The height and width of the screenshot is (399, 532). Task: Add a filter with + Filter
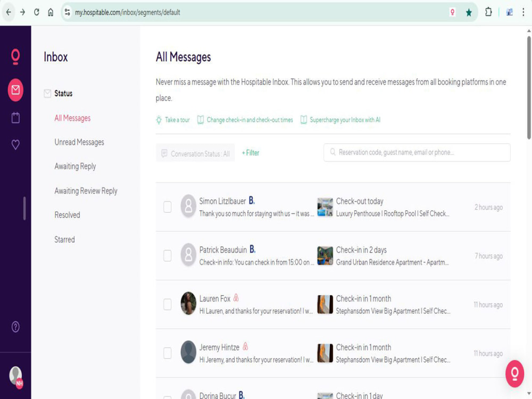(251, 153)
